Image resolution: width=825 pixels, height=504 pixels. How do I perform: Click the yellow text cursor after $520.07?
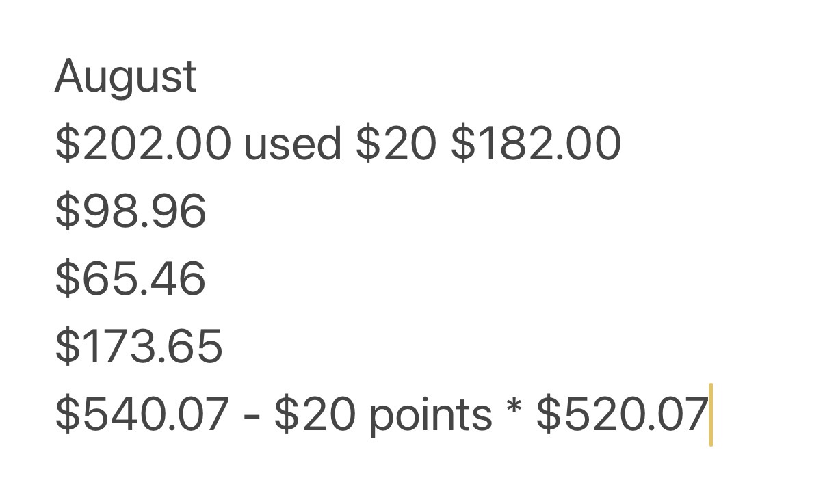tap(711, 414)
